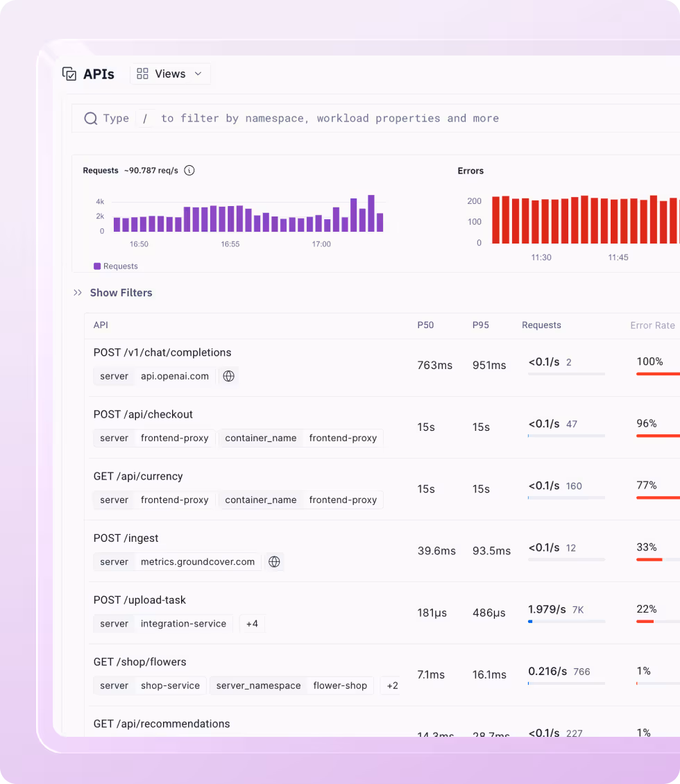Viewport: 680px width, 784px height.
Task: Open the POST /api/checkout API row
Action: pos(143,414)
